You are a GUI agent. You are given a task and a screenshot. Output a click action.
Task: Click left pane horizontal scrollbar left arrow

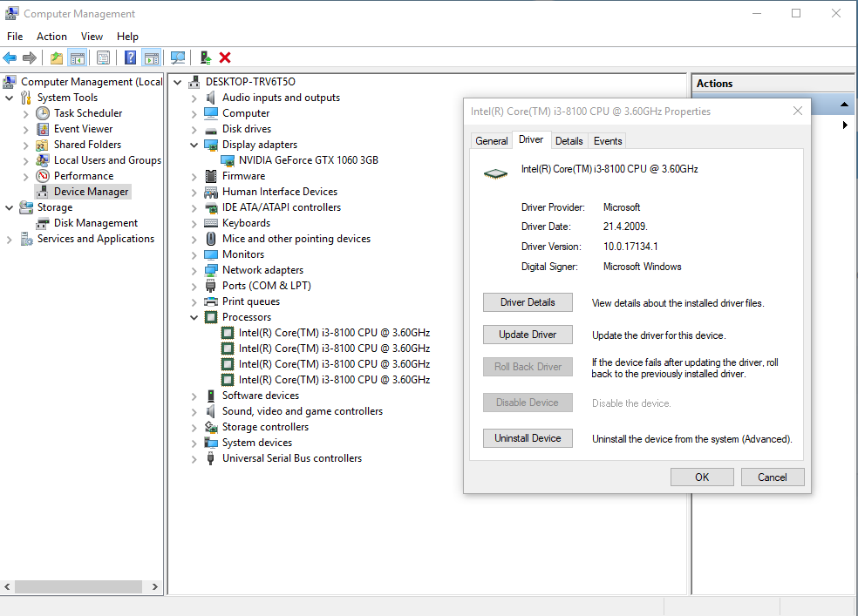tap(7, 587)
